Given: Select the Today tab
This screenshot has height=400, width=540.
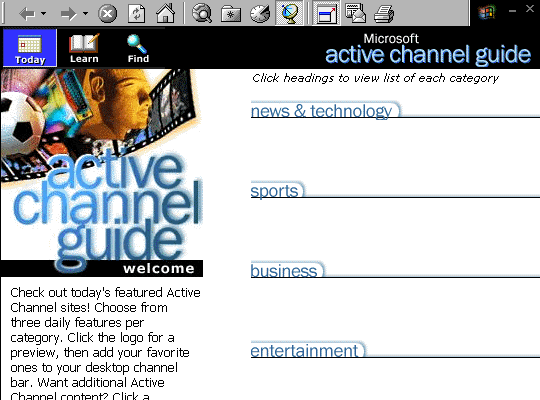Looking at the screenshot, I should 30,48.
